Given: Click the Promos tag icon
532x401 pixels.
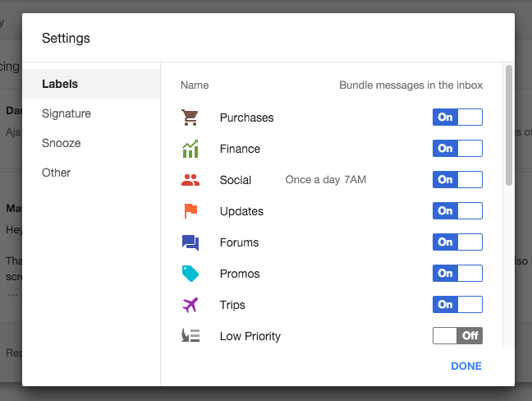Looking at the screenshot, I should coord(190,274).
